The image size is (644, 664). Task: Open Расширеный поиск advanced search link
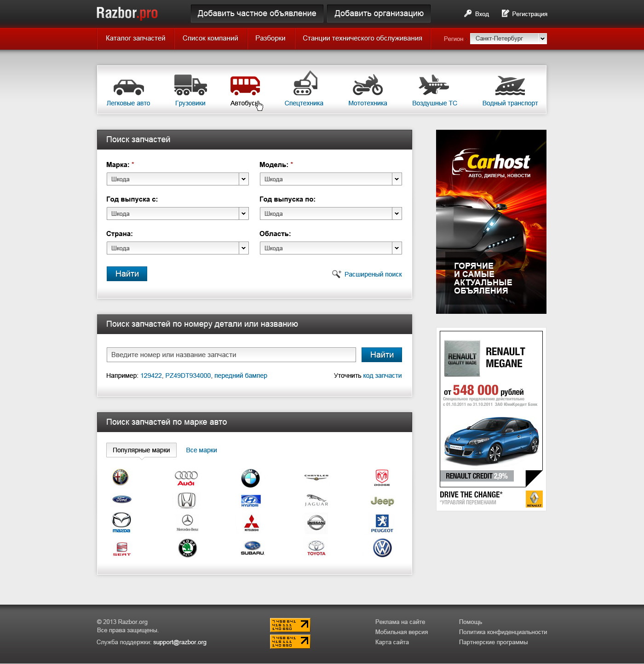pyautogui.click(x=367, y=274)
